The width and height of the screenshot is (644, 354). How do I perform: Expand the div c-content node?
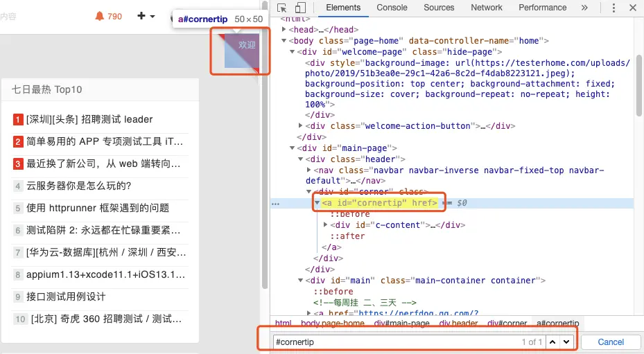point(325,224)
